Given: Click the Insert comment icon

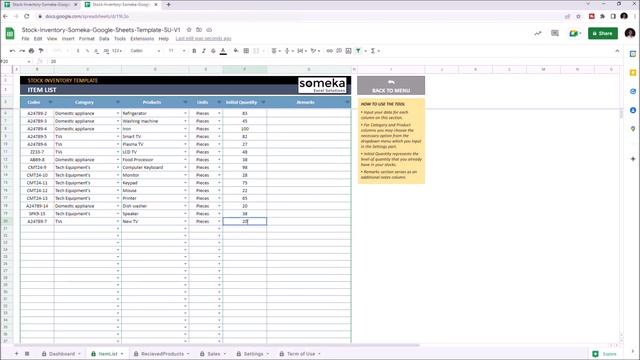Looking at the screenshot, I should click(339, 51).
